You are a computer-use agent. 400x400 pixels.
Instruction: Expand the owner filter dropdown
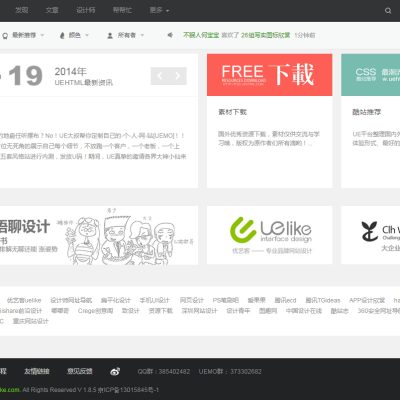130,35
